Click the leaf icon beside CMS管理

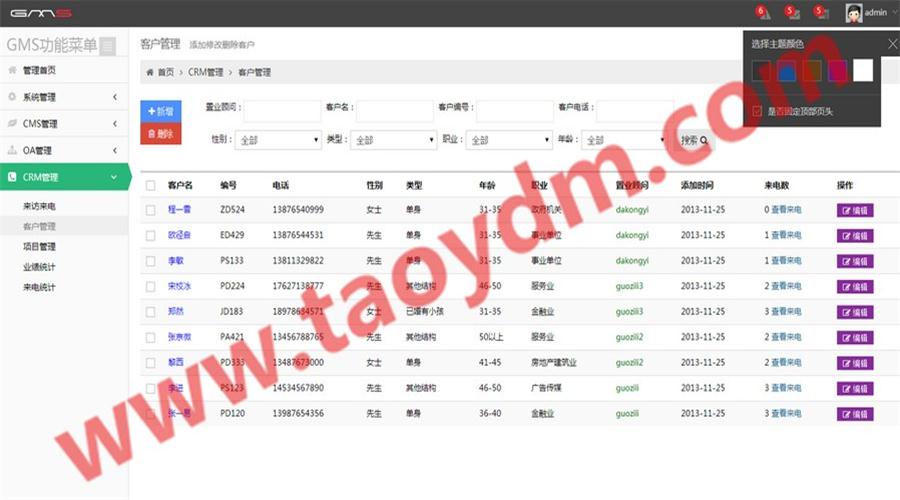12,123
